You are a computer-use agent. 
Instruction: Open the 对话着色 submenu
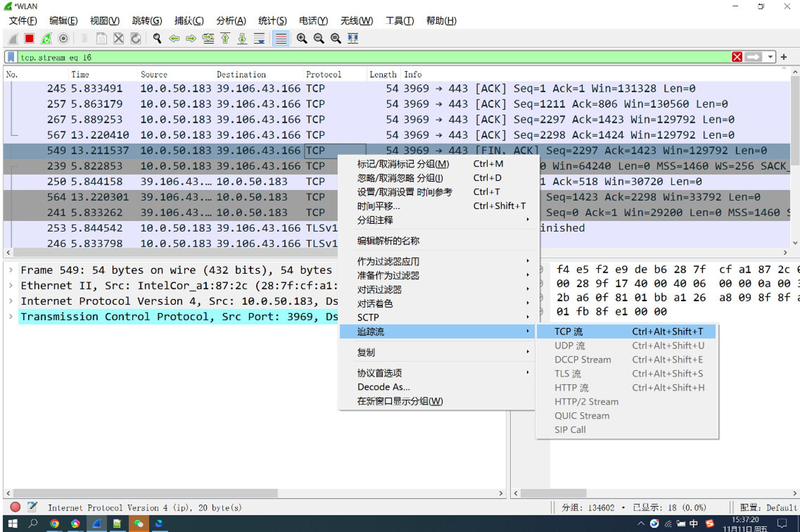[437, 303]
